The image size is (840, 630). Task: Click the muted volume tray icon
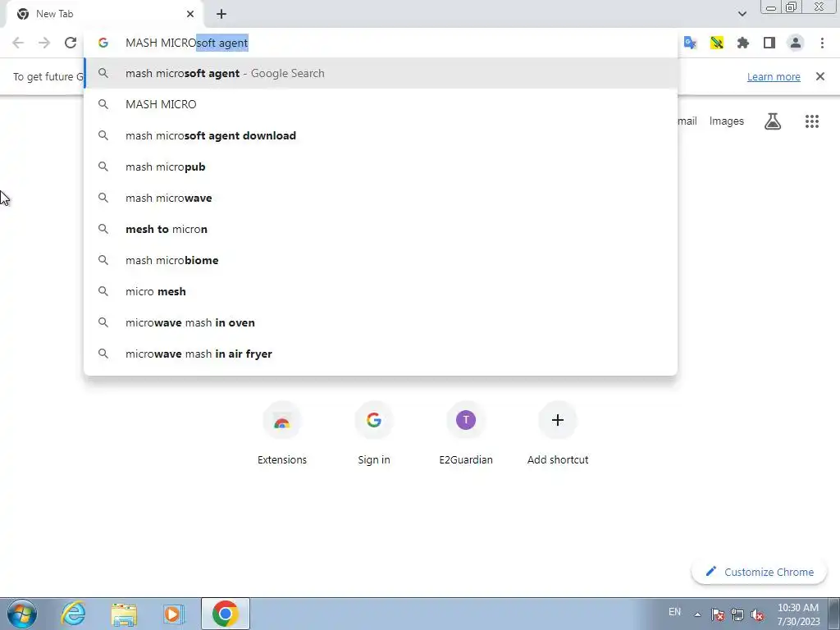click(757, 614)
